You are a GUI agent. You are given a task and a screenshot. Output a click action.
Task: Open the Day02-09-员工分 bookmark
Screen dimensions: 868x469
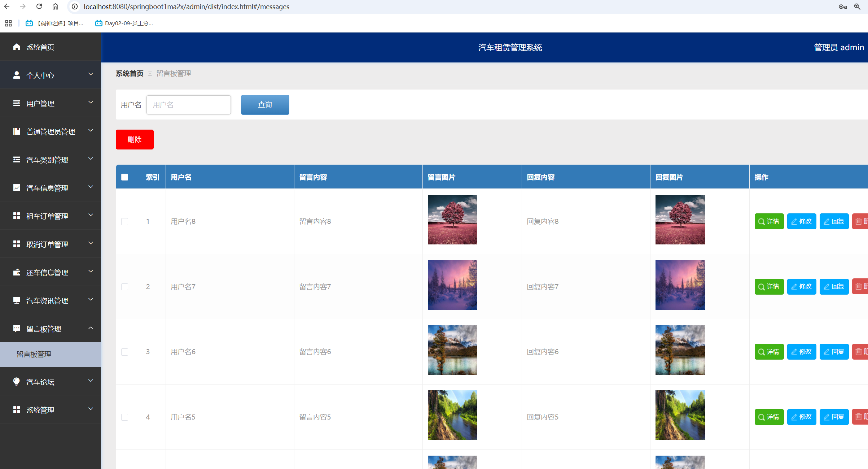click(x=124, y=23)
